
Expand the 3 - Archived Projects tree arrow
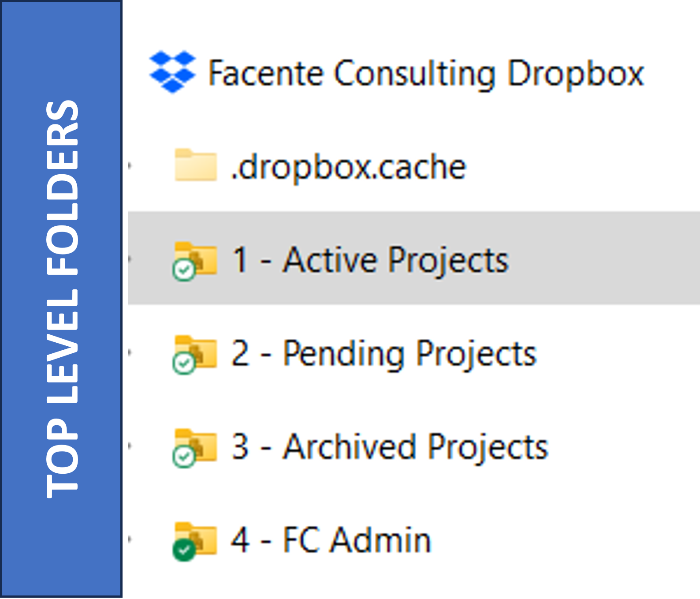coord(130,446)
